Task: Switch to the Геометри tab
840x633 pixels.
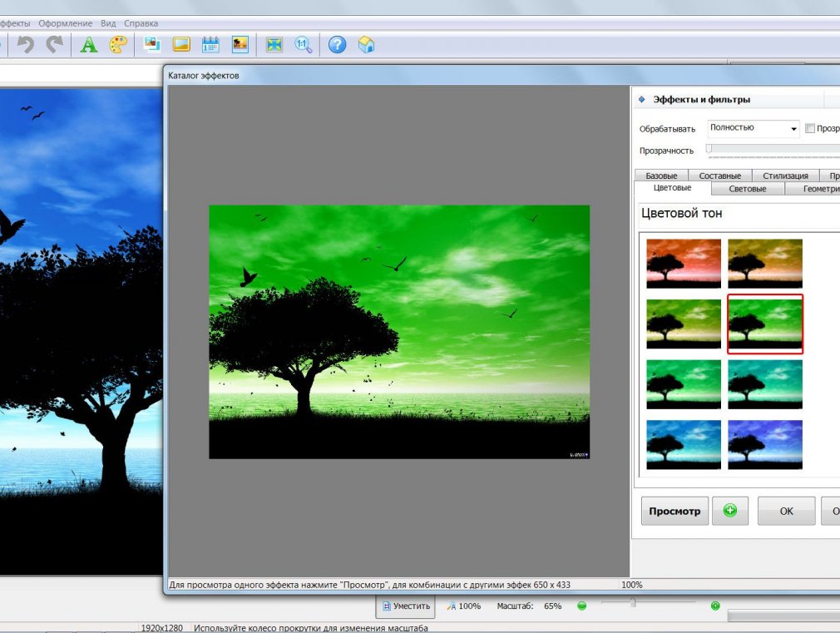Action: [813, 189]
